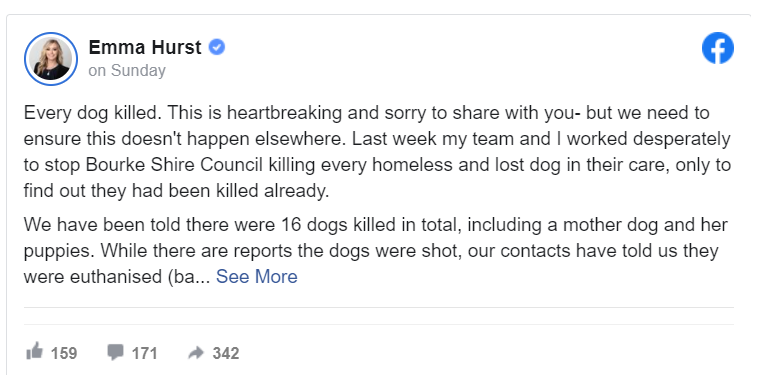This screenshot has width=783, height=375.
Task: Click the 342 shares count
Action: (x=226, y=354)
